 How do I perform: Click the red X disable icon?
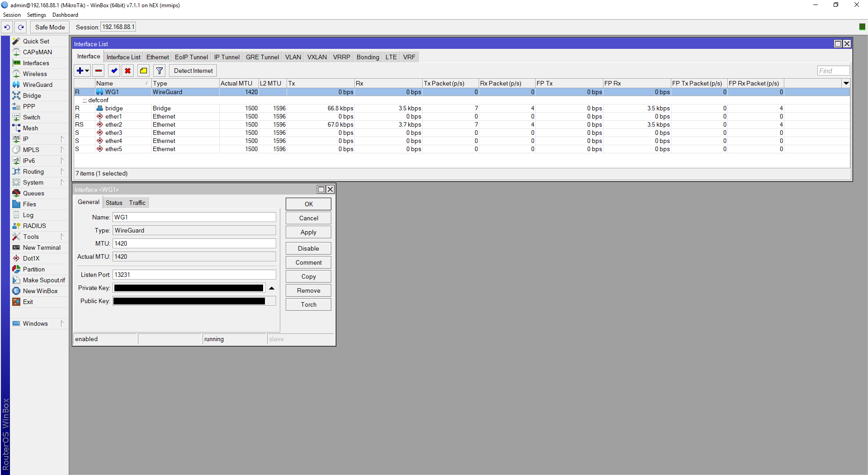(128, 71)
